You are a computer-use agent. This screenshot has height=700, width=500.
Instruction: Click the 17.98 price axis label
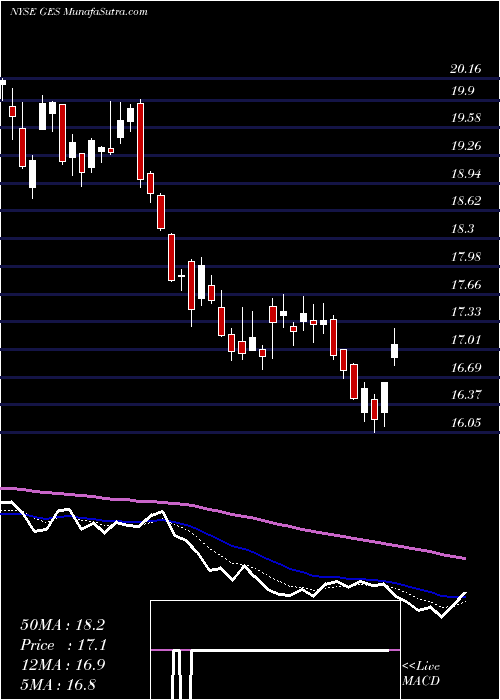click(466, 257)
